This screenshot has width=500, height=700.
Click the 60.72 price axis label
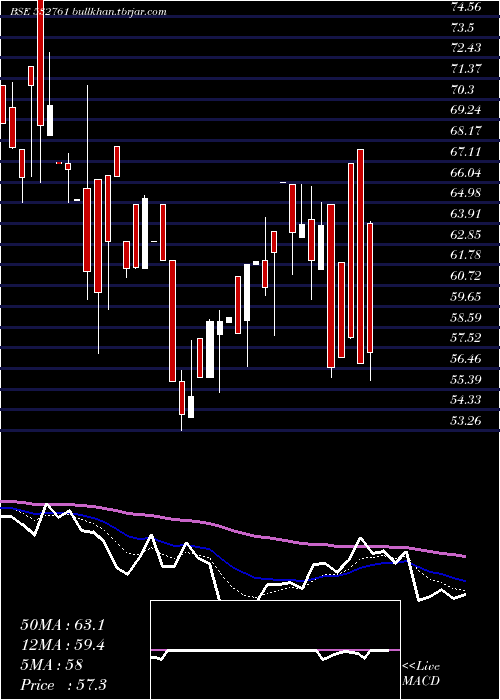click(x=466, y=276)
